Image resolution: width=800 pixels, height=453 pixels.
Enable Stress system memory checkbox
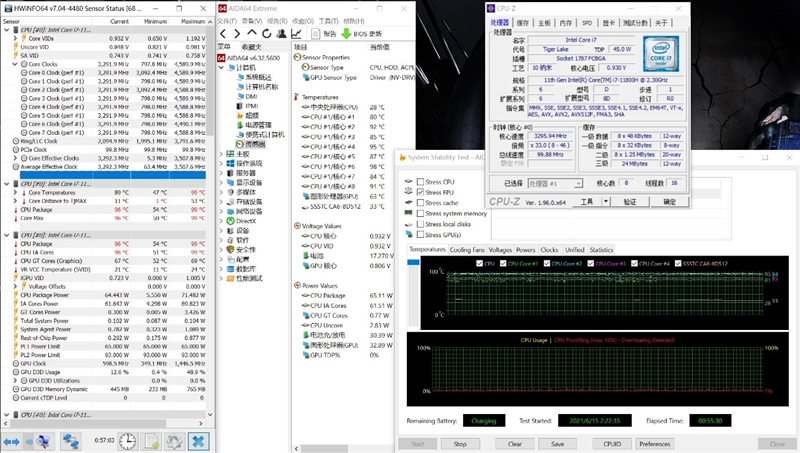[x=420, y=213]
